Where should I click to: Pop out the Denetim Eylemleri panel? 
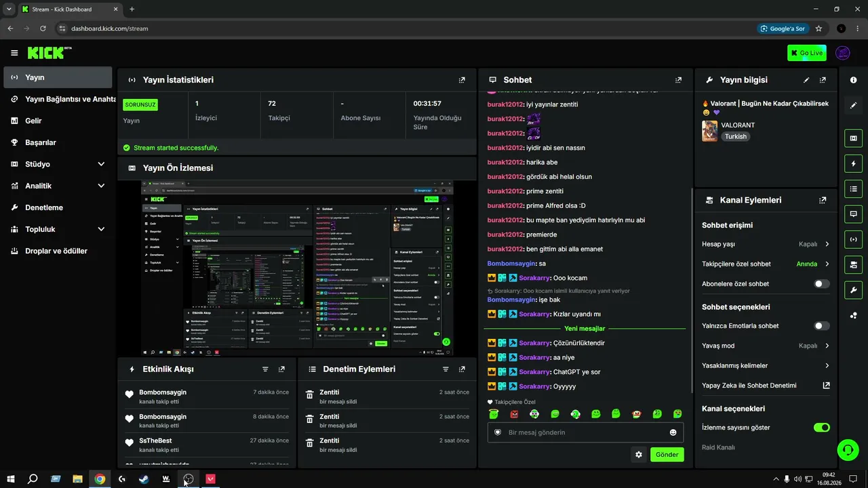(x=462, y=369)
